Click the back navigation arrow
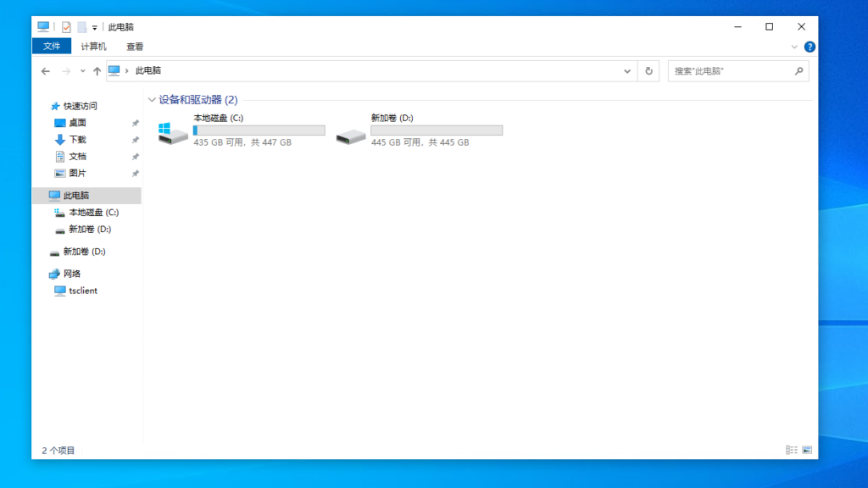This screenshot has height=488, width=868. pos(45,71)
